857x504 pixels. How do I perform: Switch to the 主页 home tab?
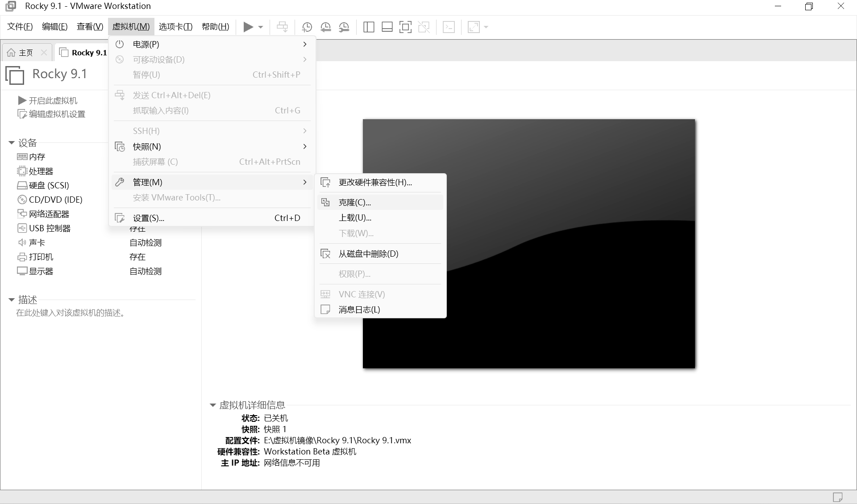click(x=25, y=53)
